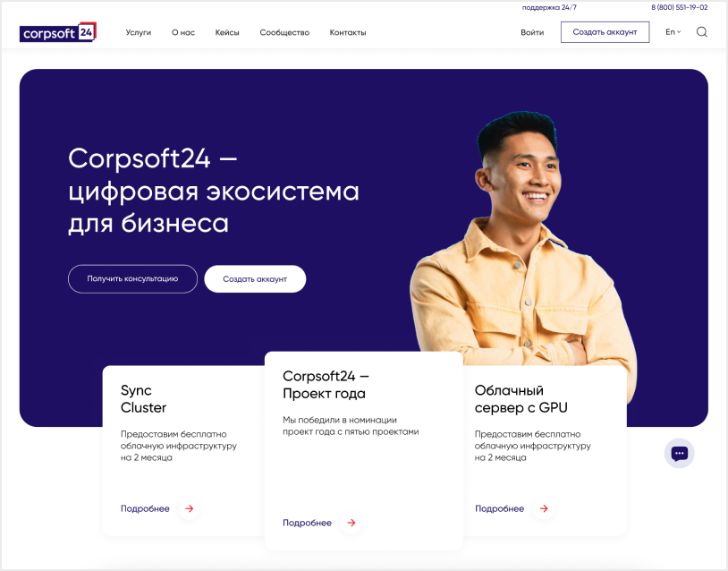
Task: Click Подробнее under Sync Cluster
Action: (145, 508)
